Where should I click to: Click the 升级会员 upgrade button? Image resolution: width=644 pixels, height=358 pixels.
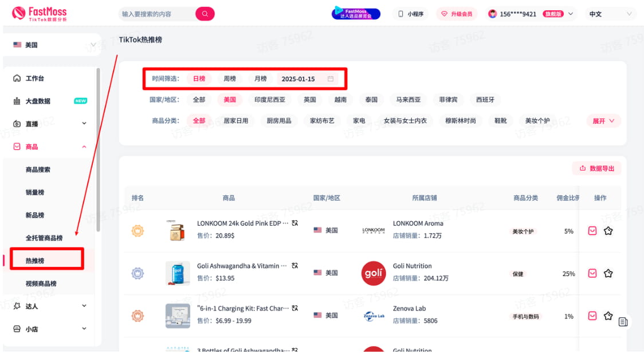(457, 14)
